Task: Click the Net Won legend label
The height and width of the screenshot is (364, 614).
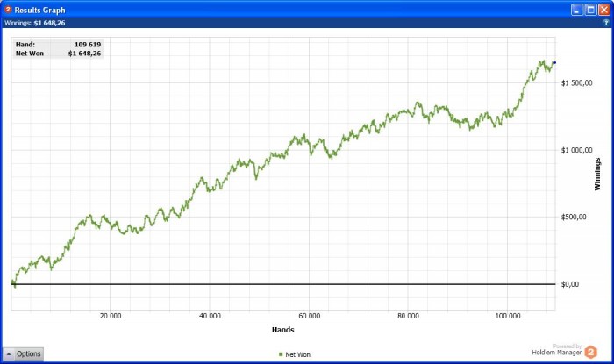Action: tap(297, 354)
